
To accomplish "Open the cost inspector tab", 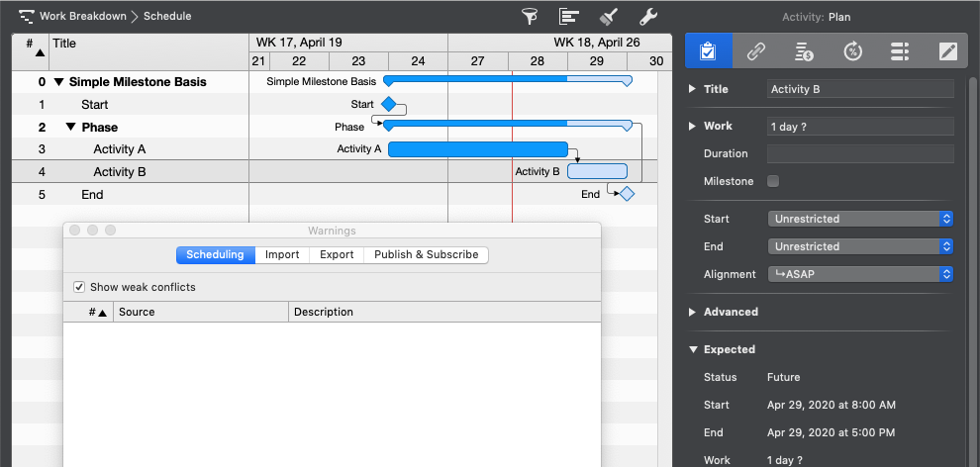I will click(x=804, y=51).
